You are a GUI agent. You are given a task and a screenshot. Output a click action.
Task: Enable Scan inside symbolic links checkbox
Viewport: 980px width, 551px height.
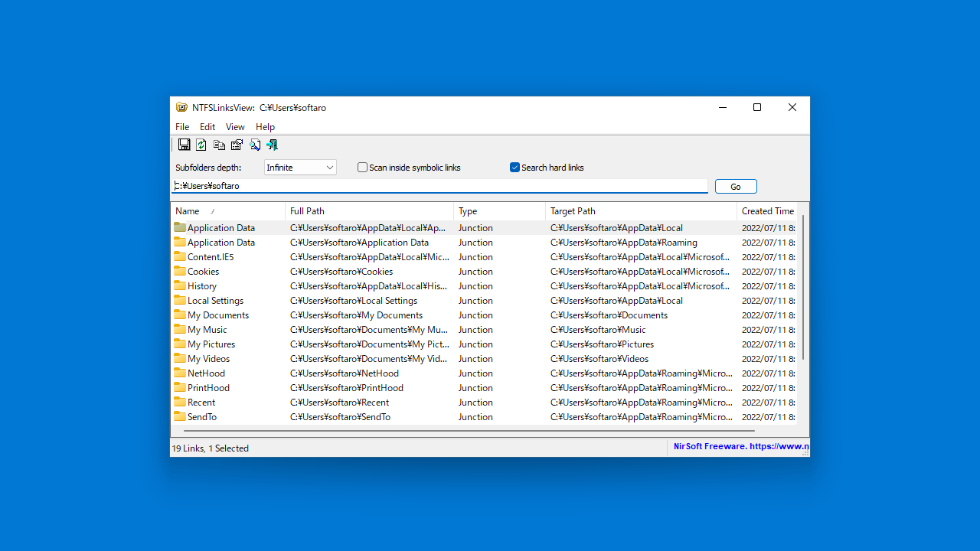363,168
